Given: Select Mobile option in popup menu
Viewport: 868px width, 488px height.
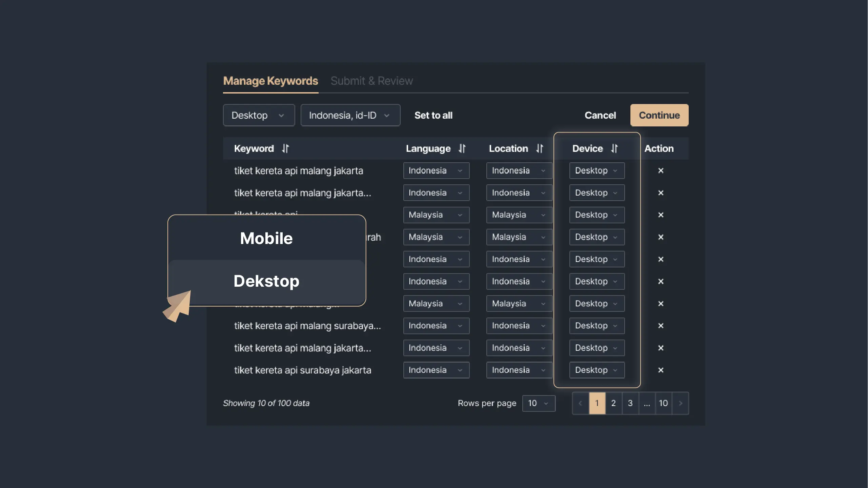Looking at the screenshot, I should click(x=266, y=238).
